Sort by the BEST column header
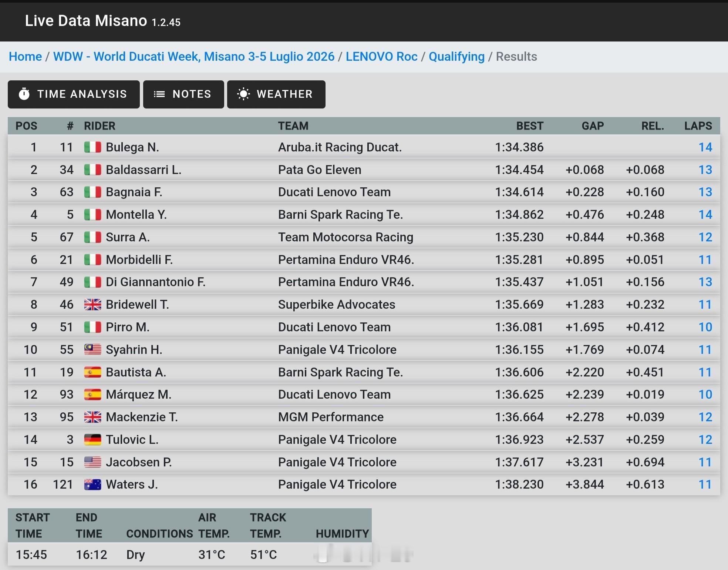The image size is (728, 570). coord(530,126)
